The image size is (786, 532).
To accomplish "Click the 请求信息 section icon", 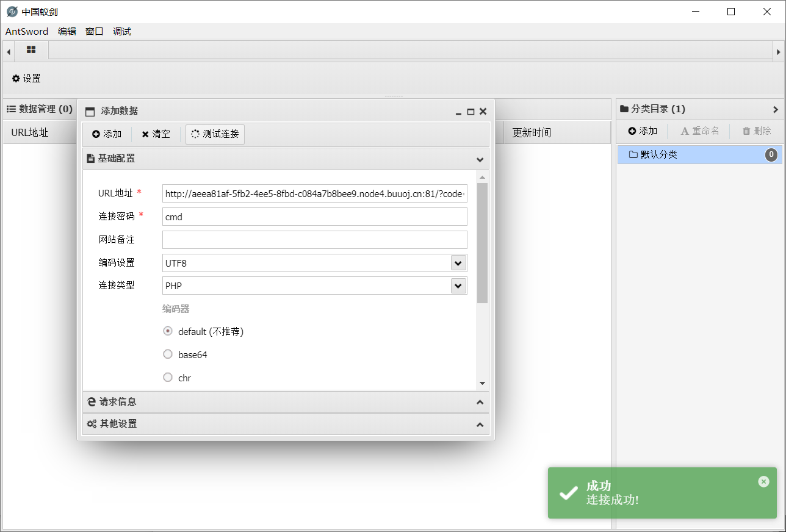I will (92, 402).
